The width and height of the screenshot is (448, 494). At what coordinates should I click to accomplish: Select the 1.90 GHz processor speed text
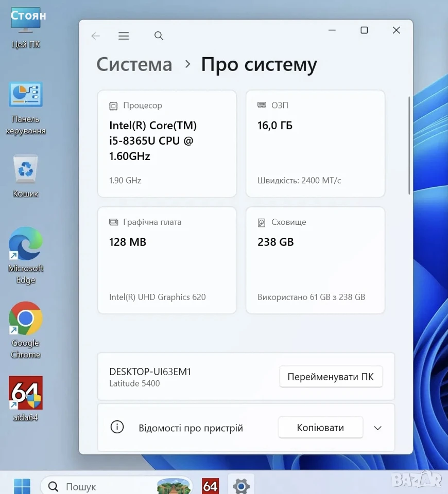point(125,181)
